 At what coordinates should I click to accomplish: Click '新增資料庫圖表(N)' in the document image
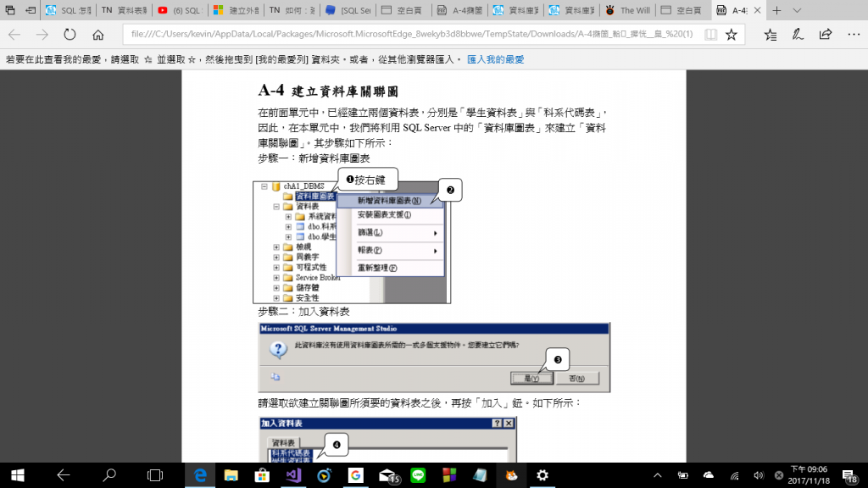point(389,200)
